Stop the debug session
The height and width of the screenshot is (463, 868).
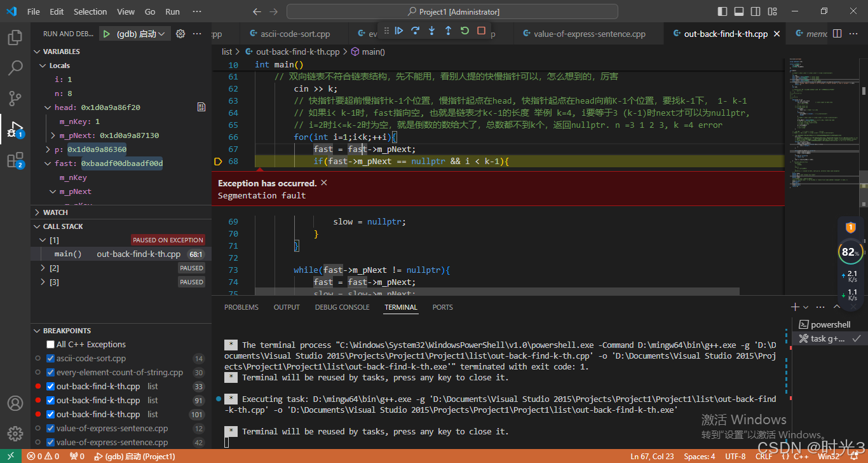click(x=481, y=31)
